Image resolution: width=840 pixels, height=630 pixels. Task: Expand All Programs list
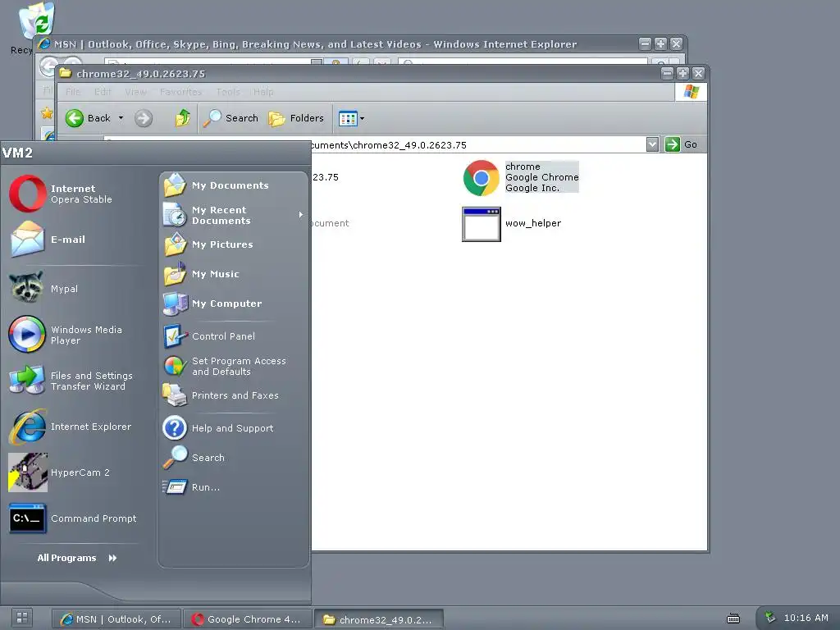click(x=76, y=558)
